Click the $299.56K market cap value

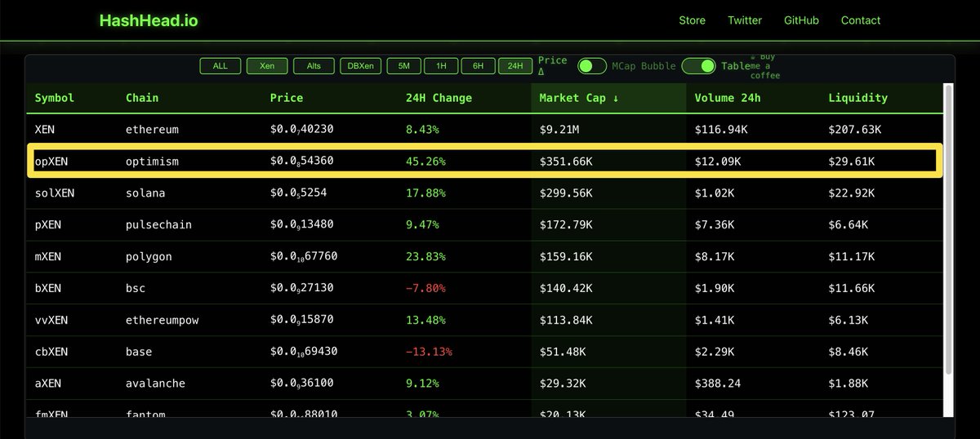(566, 193)
